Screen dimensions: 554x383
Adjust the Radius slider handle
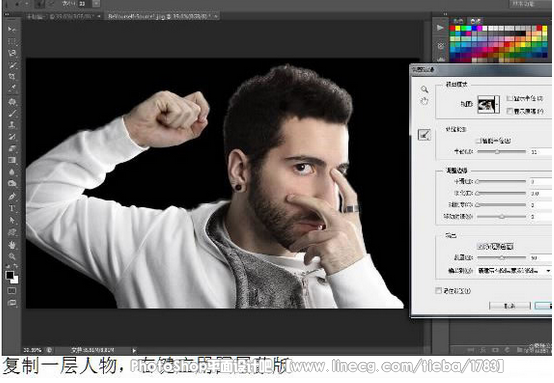coord(497,152)
